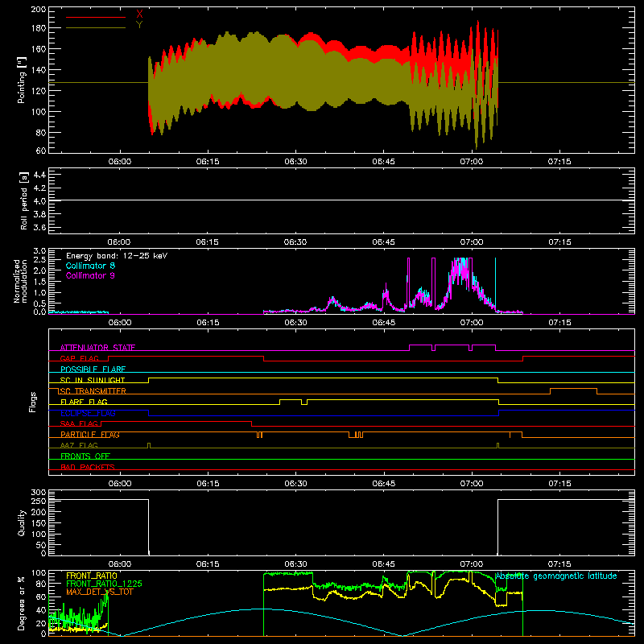Click the 'Pointing' vertical axis title
This screenshot has height=644, width=644.
(22, 80)
